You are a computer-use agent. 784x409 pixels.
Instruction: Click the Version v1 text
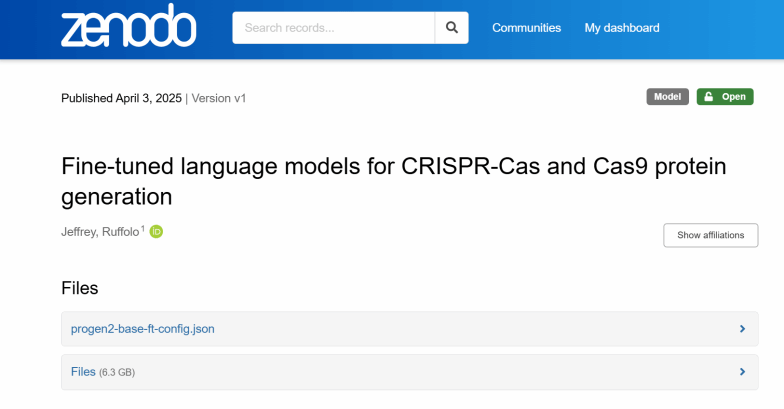coord(218,98)
